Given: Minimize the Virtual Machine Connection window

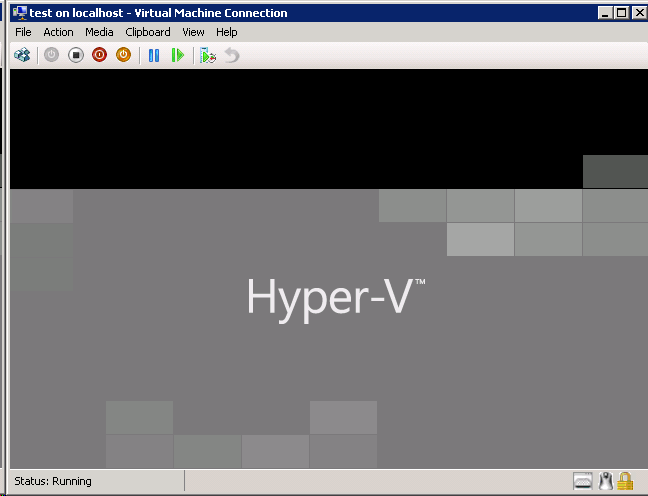Looking at the screenshot, I should pos(605,13).
